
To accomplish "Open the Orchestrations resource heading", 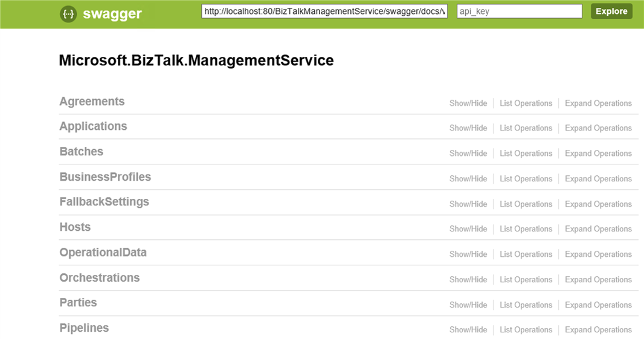I will click(x=100, y=277).
